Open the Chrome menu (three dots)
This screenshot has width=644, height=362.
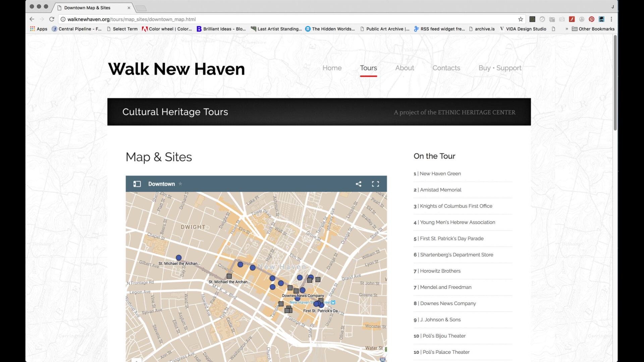[x=611, y=19]
